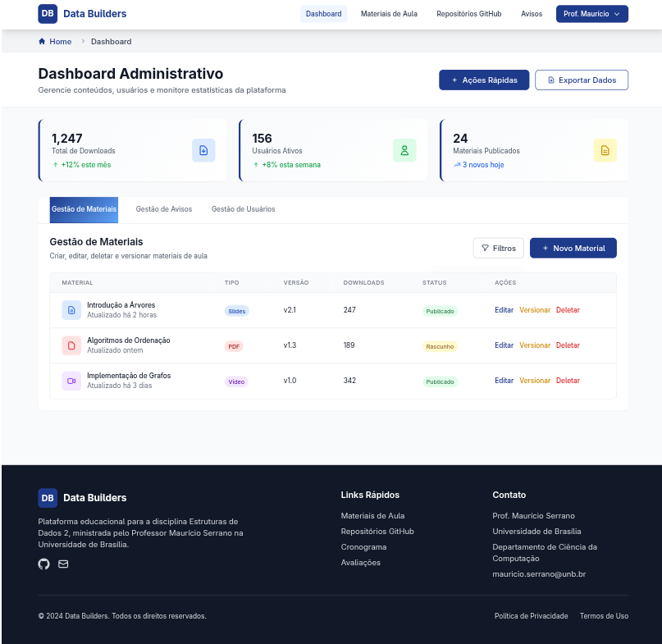Click the download icon on Total de Downloads card
This screenshot has width=662, height=644.
point(203,150)
